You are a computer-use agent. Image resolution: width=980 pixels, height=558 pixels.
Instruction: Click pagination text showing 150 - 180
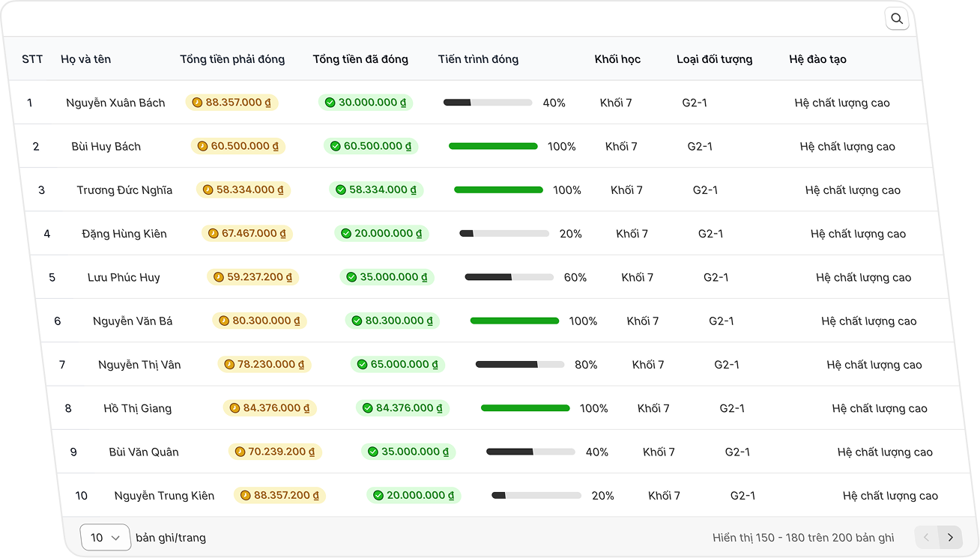coord(803,538)
